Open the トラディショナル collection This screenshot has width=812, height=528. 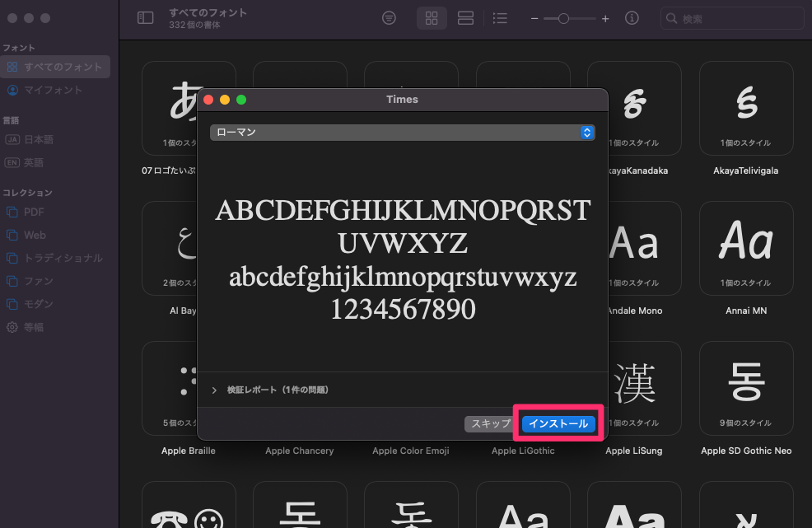pyautogui.click(x=55, y=258)
